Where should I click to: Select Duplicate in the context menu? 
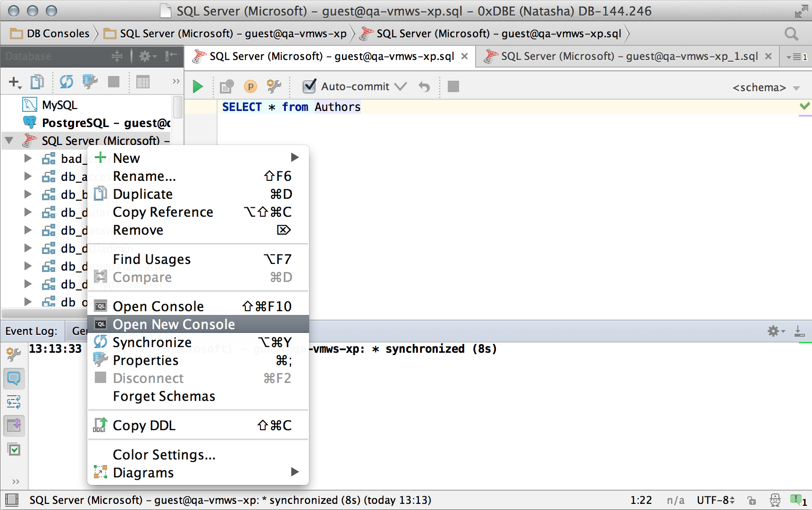[198, 194]
